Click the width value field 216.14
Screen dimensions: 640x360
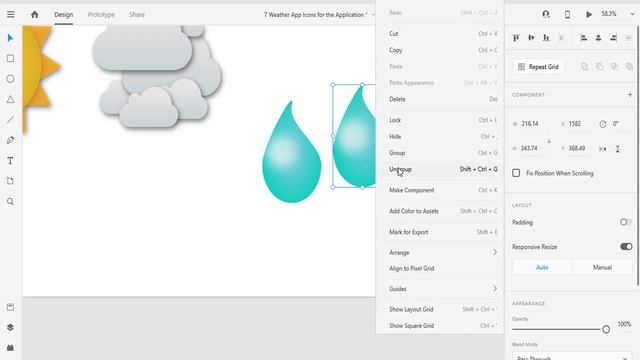pyautogui.click(x=530, y=124)
